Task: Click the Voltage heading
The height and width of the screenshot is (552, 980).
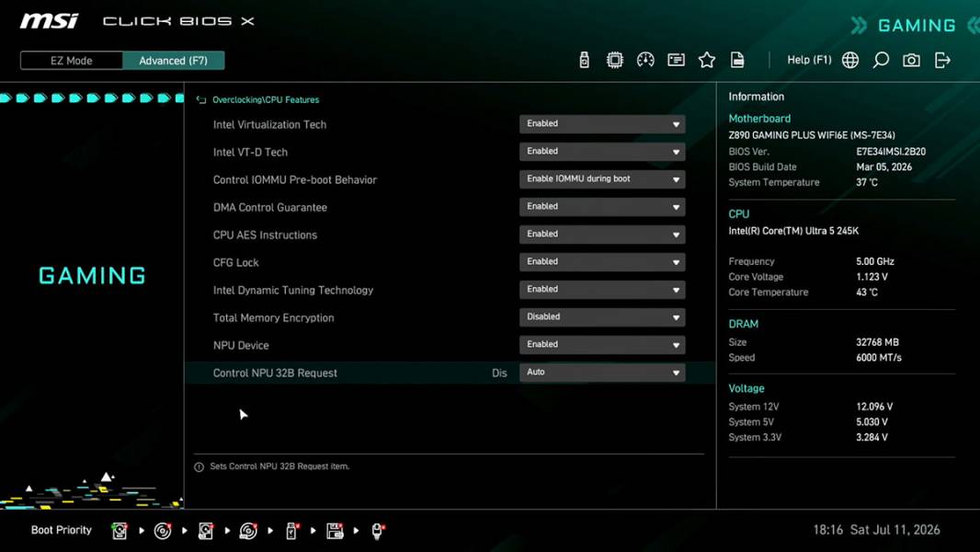Action: pyautogui.click(x=746, y=388)
